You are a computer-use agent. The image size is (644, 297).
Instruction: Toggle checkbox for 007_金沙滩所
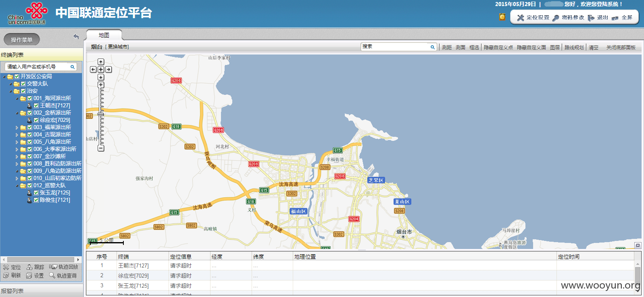tap(29, 156)
